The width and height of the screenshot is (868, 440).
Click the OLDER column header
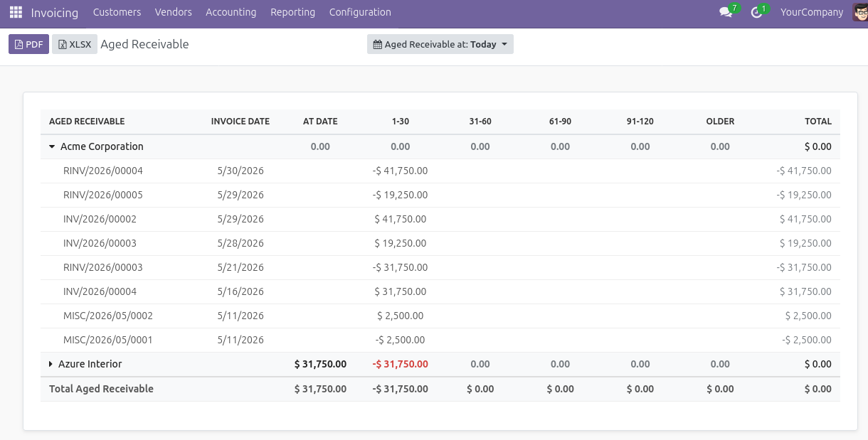click(720, 122)
